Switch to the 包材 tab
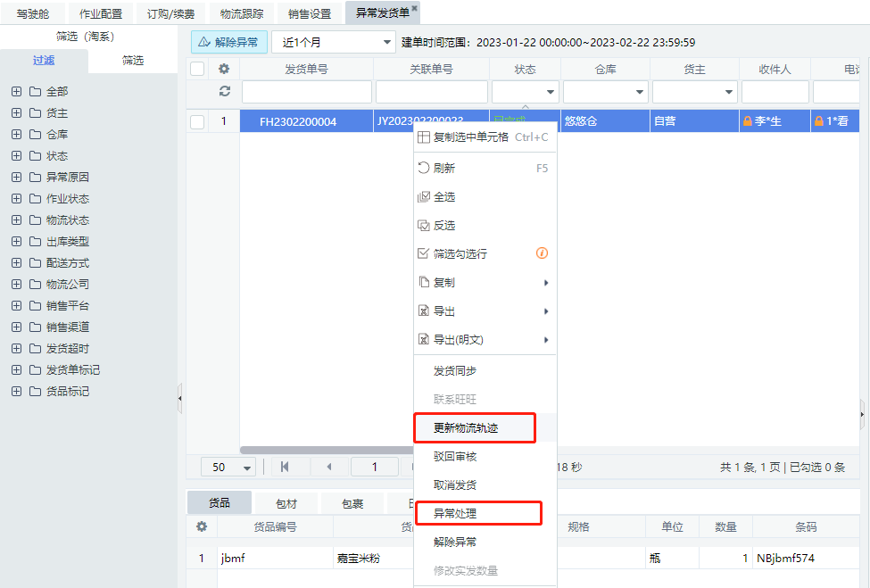 click(286, 502)
